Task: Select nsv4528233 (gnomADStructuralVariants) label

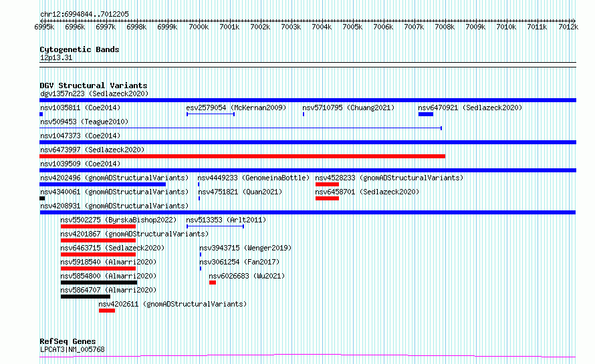Action: point(389,178)
